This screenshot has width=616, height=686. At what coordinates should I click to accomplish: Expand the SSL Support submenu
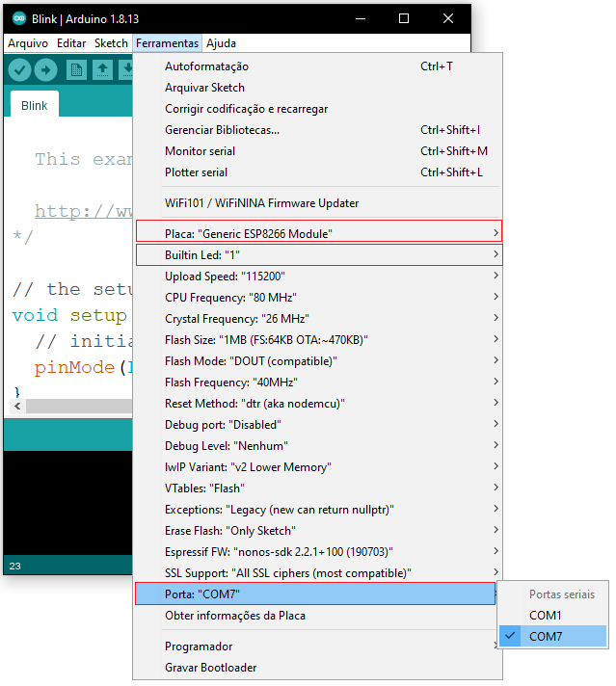[318, 573]
